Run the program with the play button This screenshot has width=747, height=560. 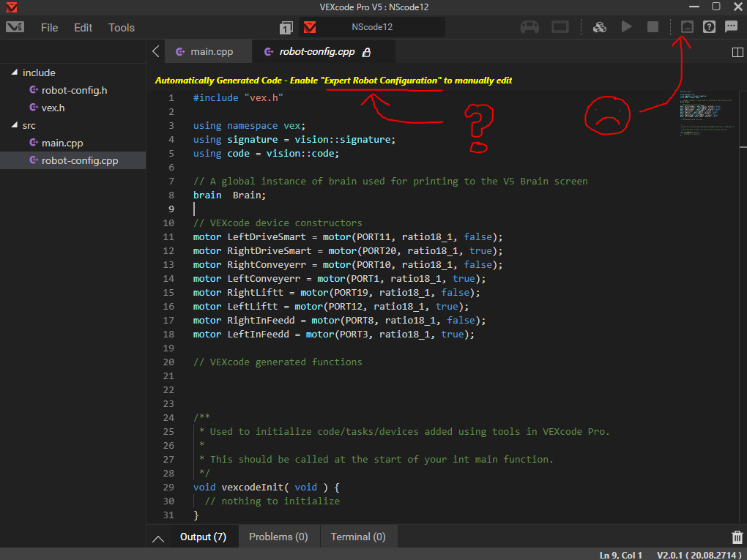(626, 26)
